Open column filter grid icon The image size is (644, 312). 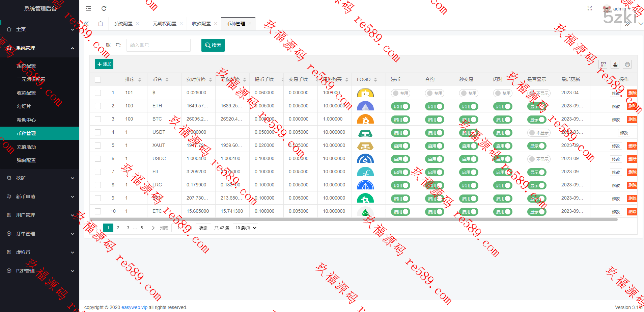[x=603, y=64]
